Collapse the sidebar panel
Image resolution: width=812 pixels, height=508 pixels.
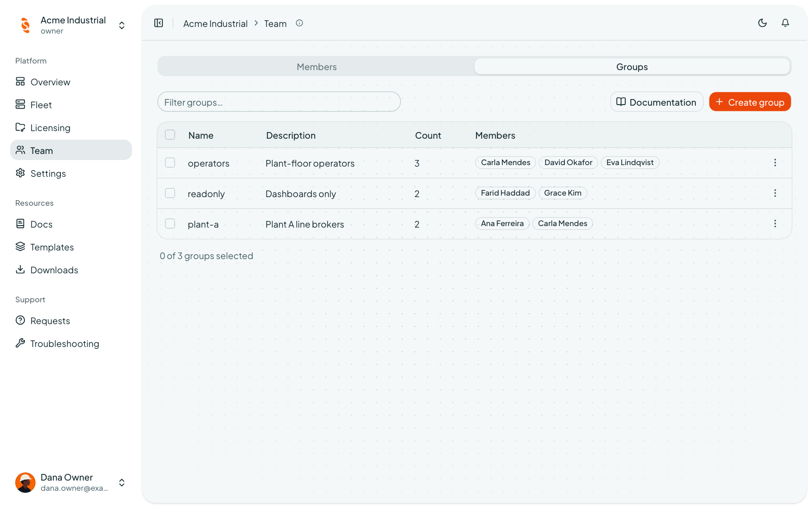tap(159, 23)
